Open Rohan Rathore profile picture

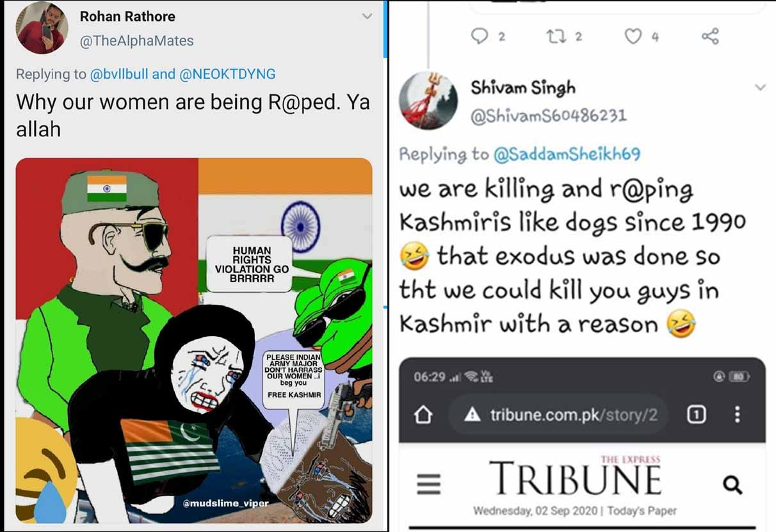(42, 28)
